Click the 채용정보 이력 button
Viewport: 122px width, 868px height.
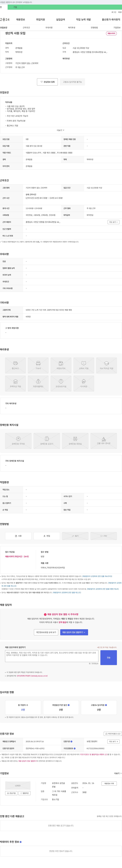click(x=109, y=783)
